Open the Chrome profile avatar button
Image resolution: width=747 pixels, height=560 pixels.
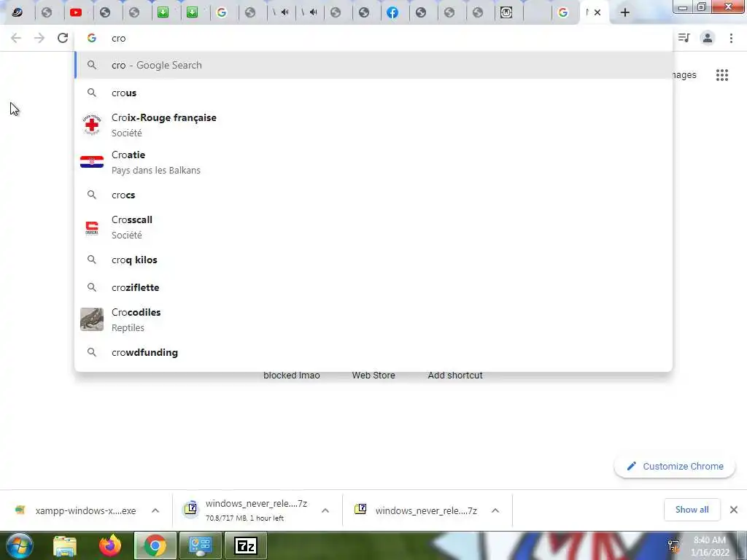tap(708, 38)
